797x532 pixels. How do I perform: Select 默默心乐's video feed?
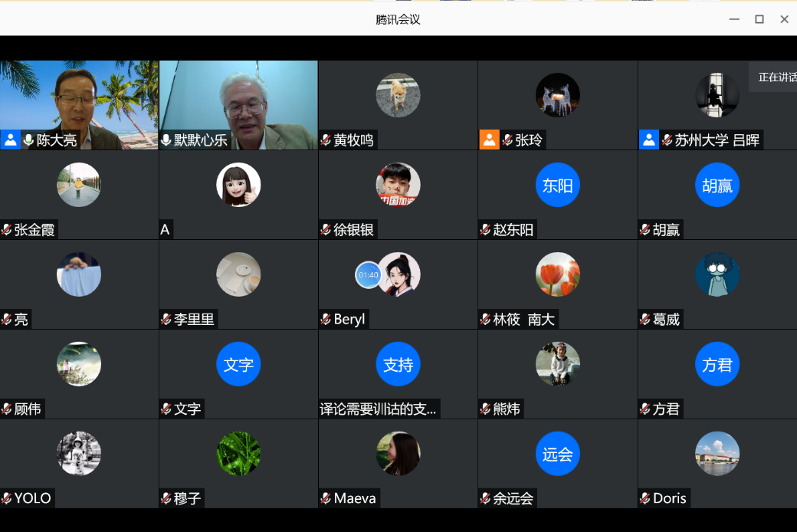tap(238, 100)
